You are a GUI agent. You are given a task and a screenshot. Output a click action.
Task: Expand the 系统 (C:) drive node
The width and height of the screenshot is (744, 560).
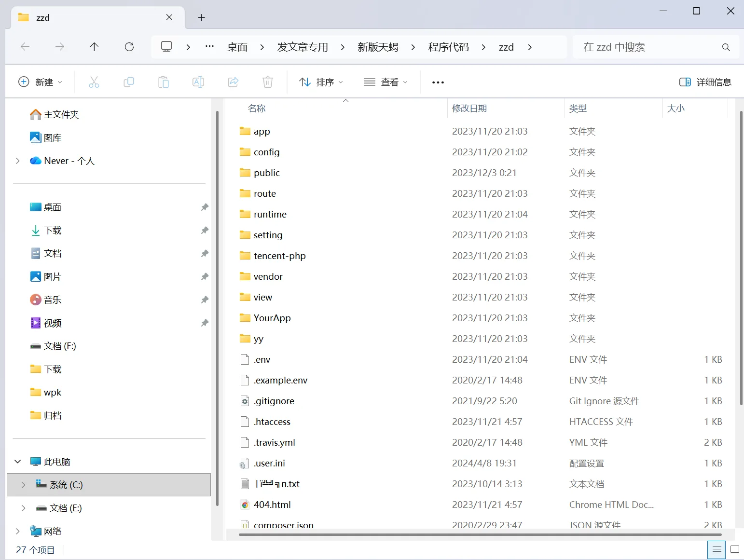pyautogui.click(x=23, y=485)
